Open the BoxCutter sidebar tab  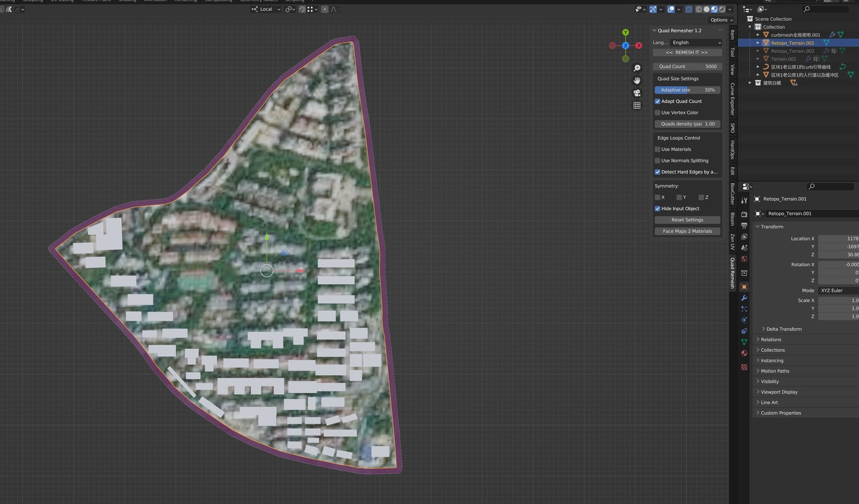pos(733,194)
